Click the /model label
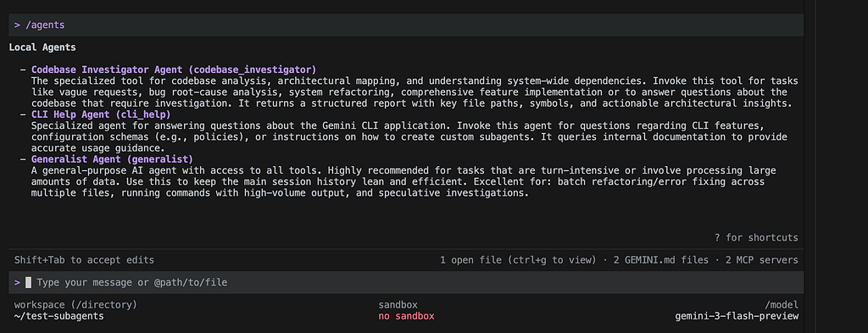Screen dimensions: 868x333 [782, 305]
